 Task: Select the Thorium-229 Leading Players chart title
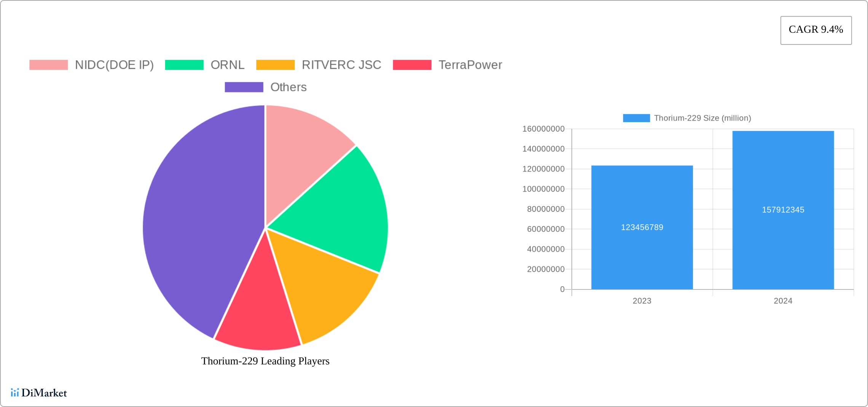point(265,361)
